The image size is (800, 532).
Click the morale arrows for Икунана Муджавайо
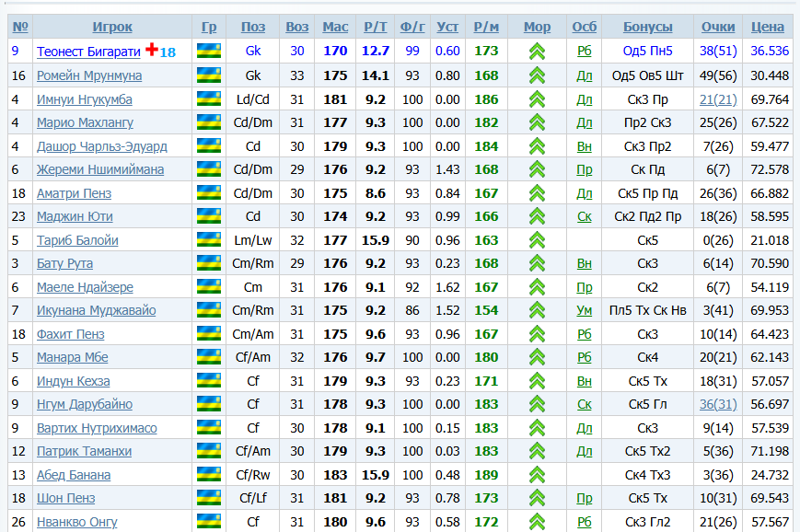click(x=538, y=310)
